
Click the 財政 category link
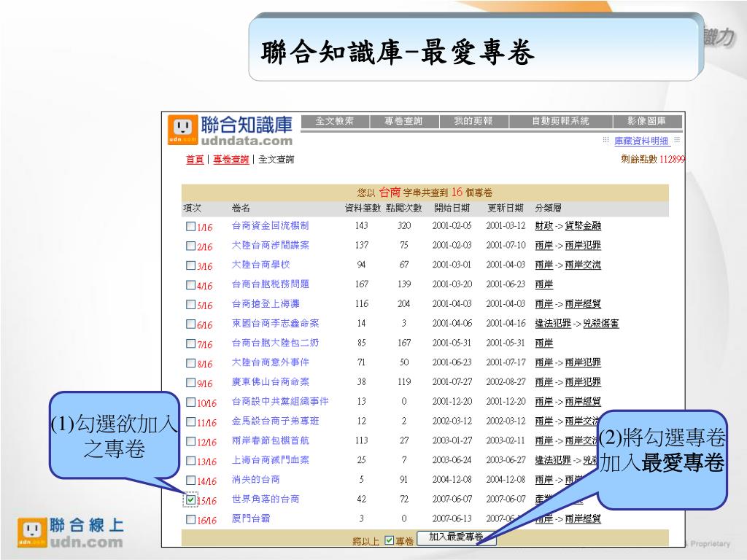click(x=543, y=226)
